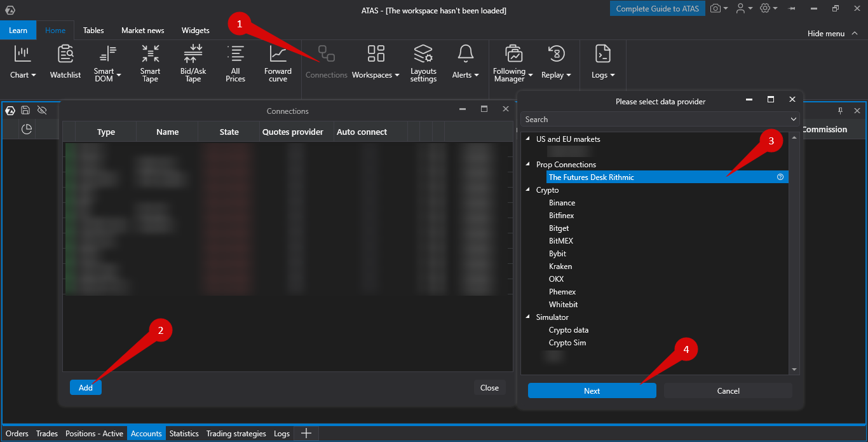Collapse the Prop Connections group
This screenshot has width=868, height=442.
tap(527, 164)
